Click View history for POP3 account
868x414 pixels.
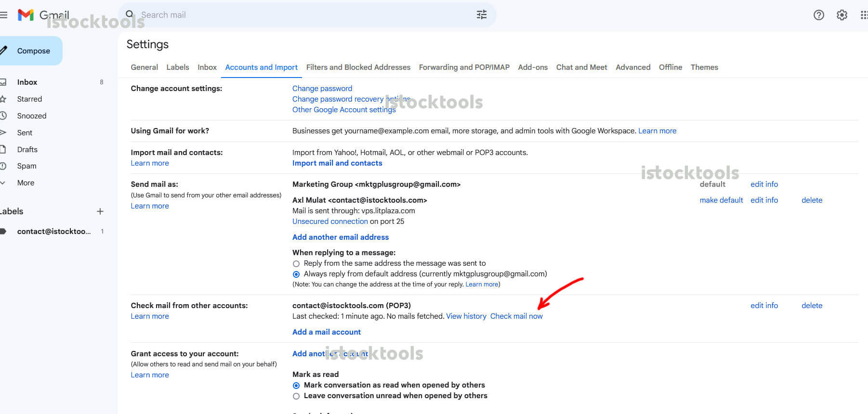click(466, 316)
